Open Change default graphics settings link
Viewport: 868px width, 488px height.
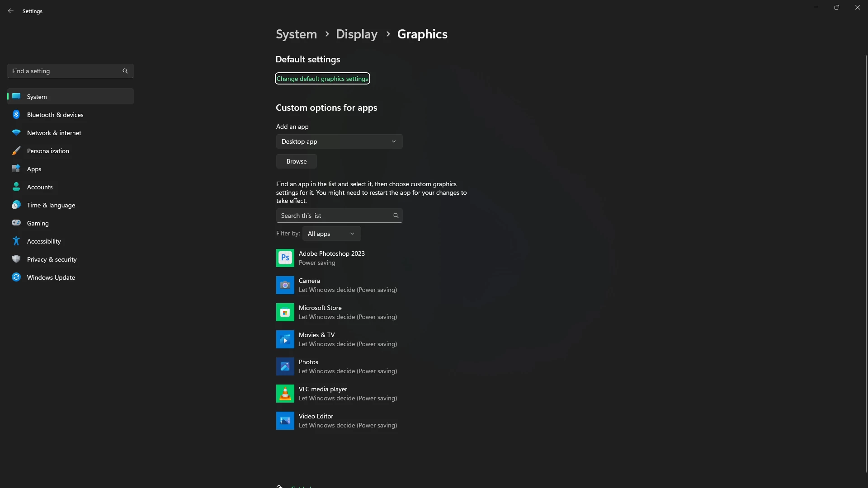coord(322,79)
